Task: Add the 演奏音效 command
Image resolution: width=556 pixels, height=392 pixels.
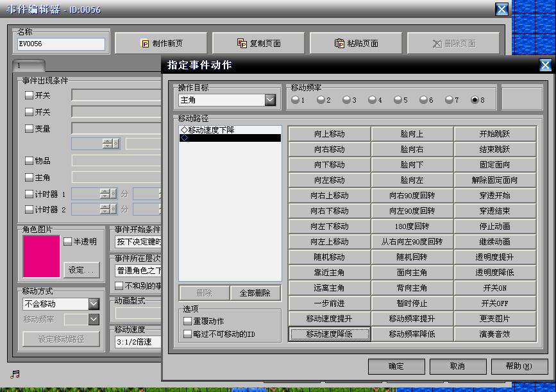Action: (494, 334)
